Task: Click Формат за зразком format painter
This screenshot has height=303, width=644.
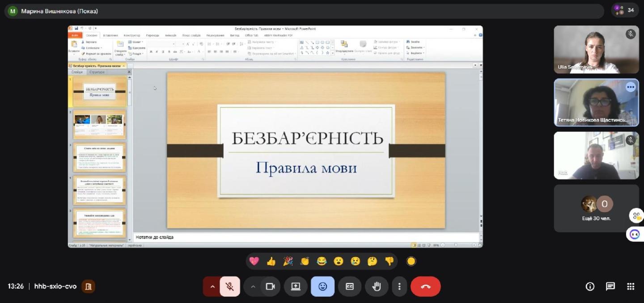Action: coord(96,54)
